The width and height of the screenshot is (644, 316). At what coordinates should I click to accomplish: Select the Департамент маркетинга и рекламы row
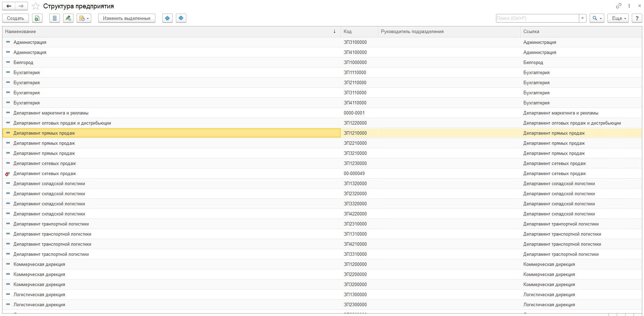[x=51, y=113]
